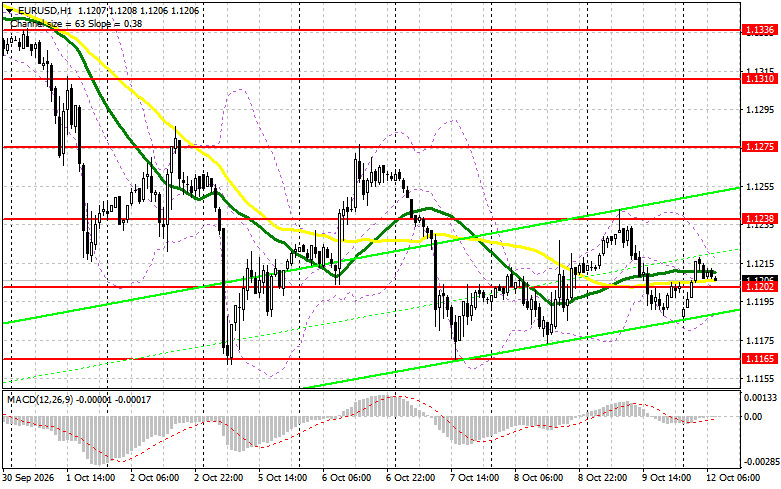
Task: Select the 1.1202 red price level label
Action: pos(760,287)
